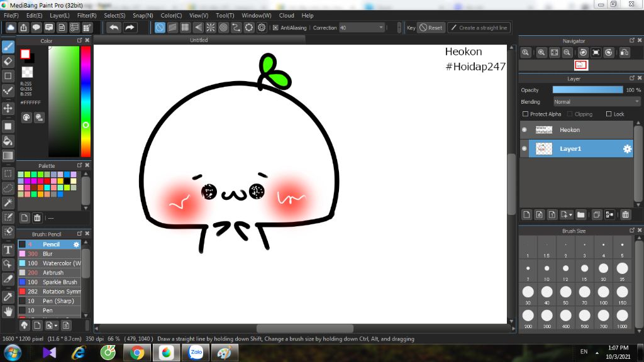Viewport: 644px width, 362px height.
Task: Open the Blending mode dropdown
Action: [597, 101]
